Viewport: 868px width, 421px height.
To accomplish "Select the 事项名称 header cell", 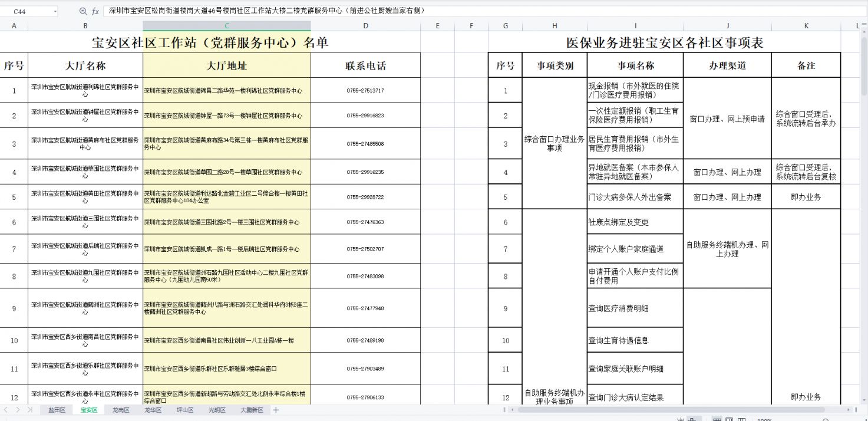I will coord(635,65).
